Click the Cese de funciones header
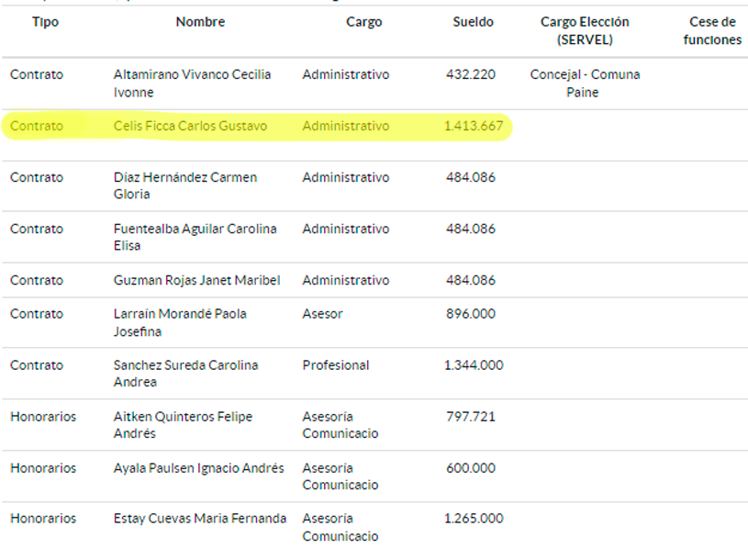Image resolution: width=748 pixels, height=560 pixels. tap(712, 30)
